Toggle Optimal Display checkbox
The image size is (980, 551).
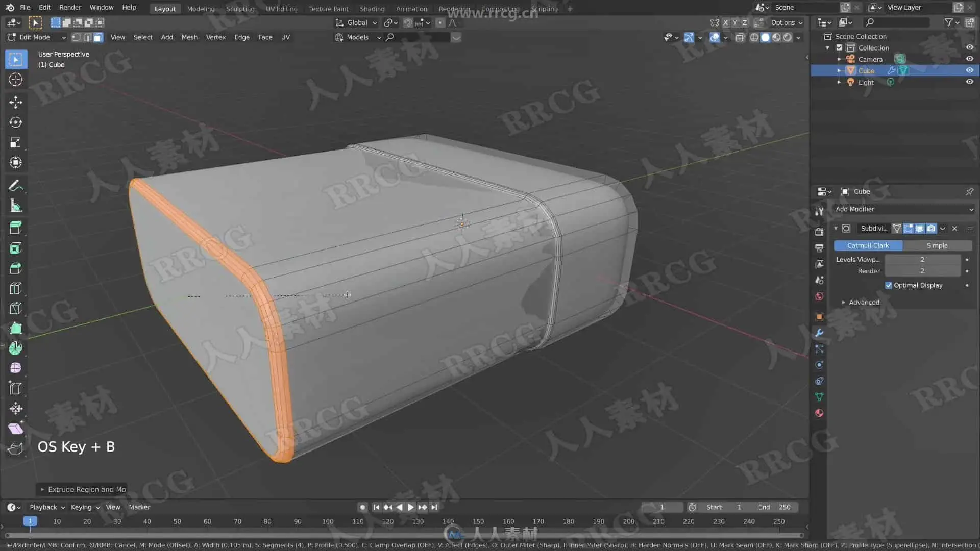pos(889,285)
